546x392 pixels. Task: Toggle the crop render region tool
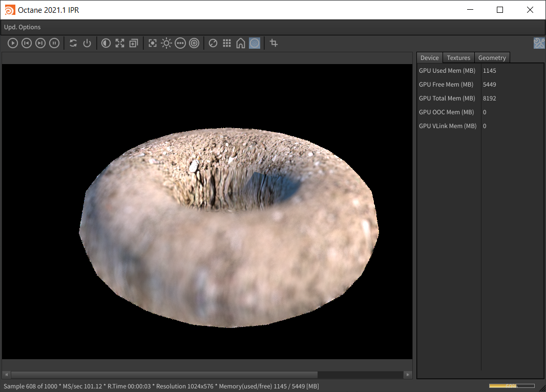(274, 44)
